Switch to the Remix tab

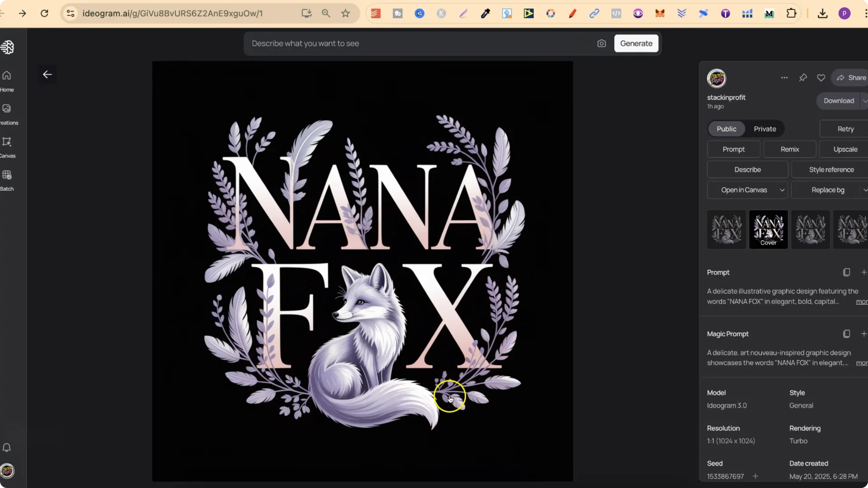[x=790, y=149]
